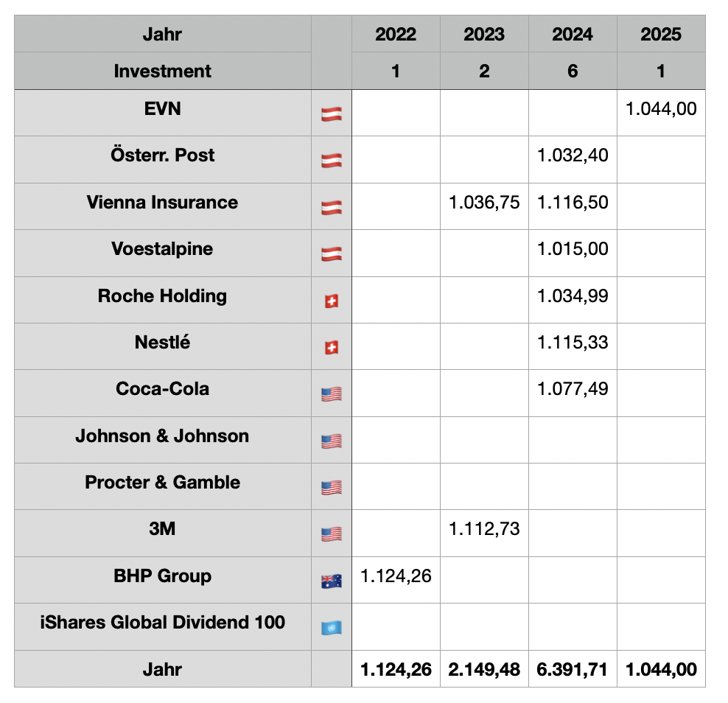Select the Swiss flag beside Nestlé
The image size is (728, 703).
331,347
